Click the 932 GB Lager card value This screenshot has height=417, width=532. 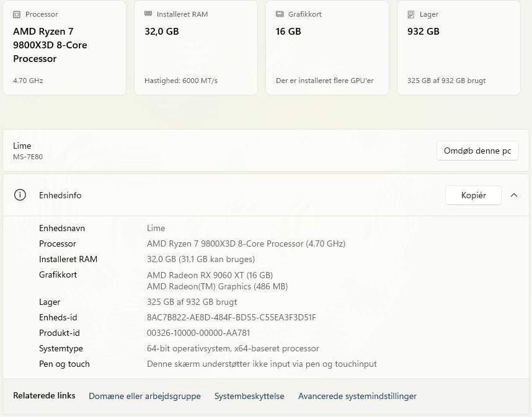423,32
